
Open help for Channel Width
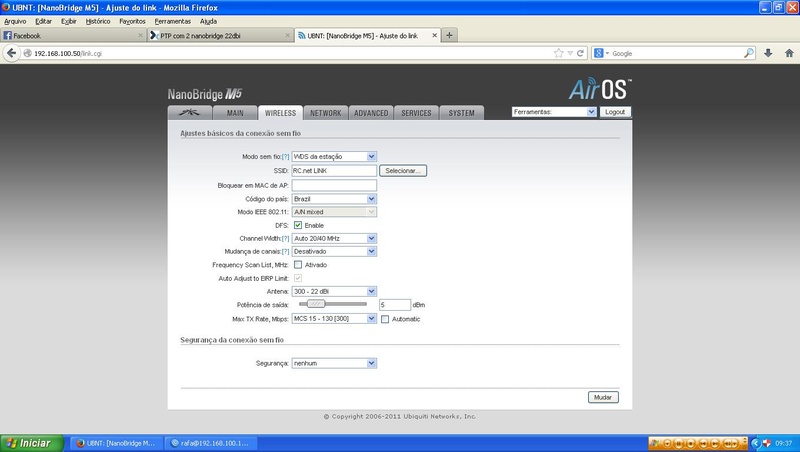point(286,238)
